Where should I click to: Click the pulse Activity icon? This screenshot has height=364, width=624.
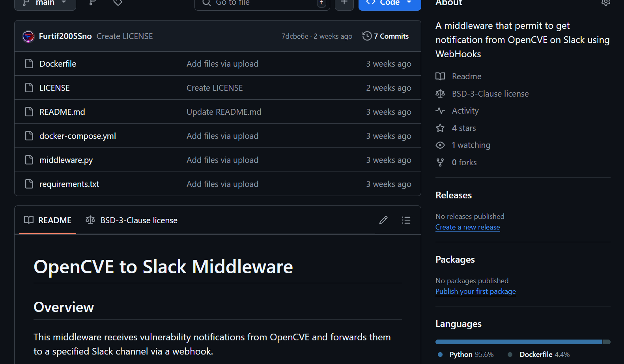click(x=440, y=111)
